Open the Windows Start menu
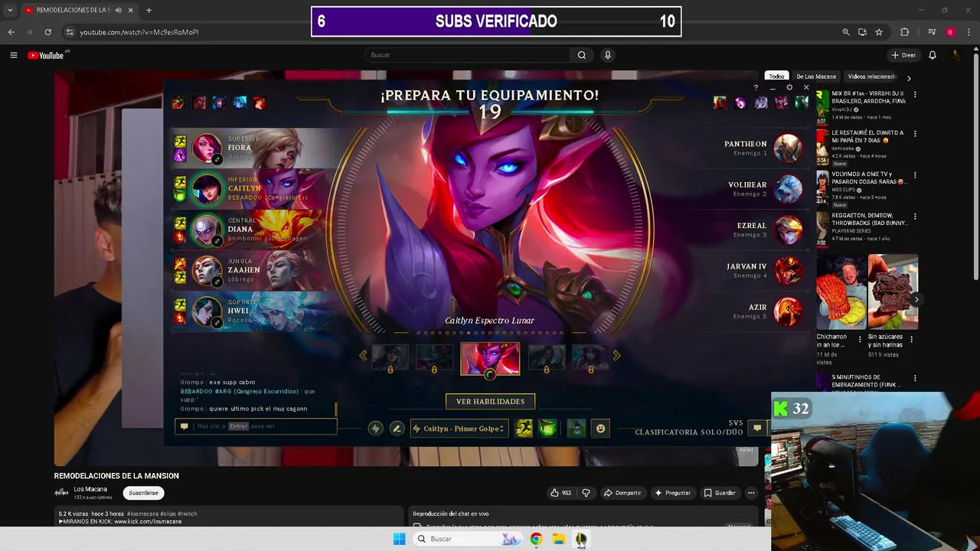 399,539
